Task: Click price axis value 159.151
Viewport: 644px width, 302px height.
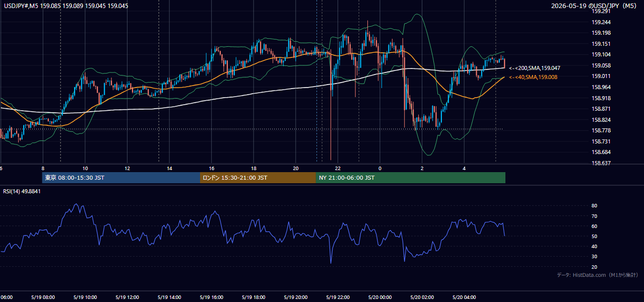Action: coord(601,44)
